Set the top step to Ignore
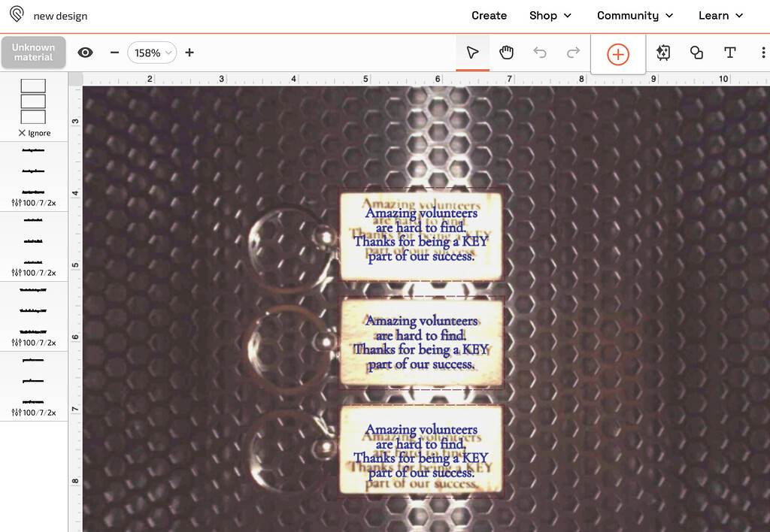 point(33,132)
